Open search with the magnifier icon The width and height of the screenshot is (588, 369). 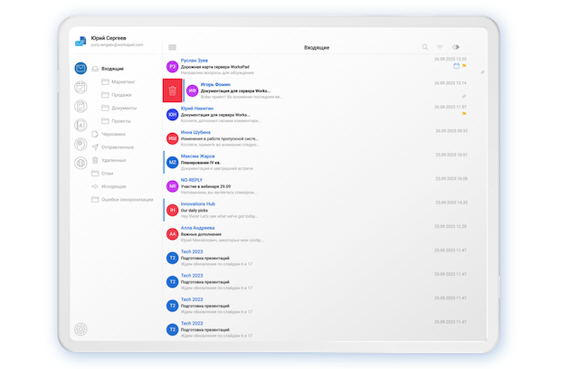425,47
